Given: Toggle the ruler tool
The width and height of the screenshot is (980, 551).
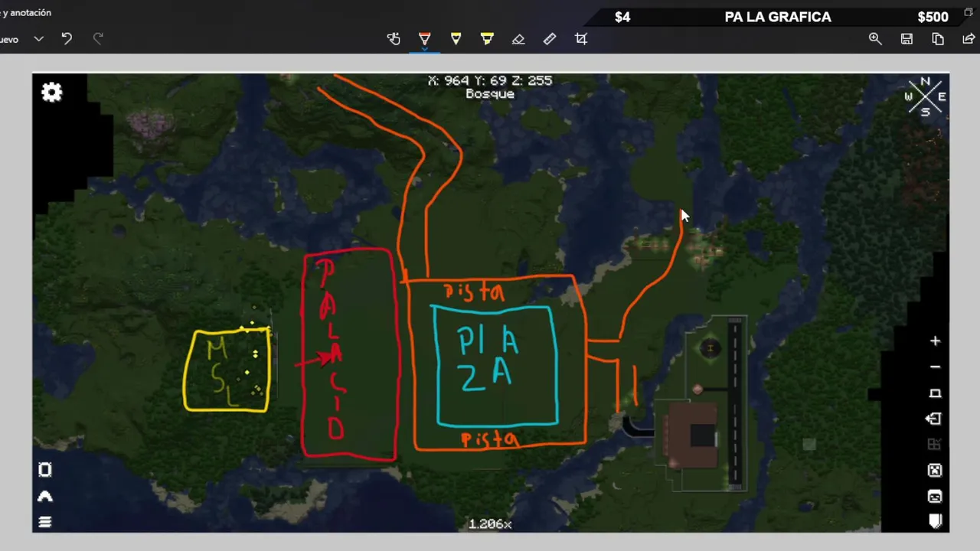Looking at the screenshot, I should coord(550,39).
